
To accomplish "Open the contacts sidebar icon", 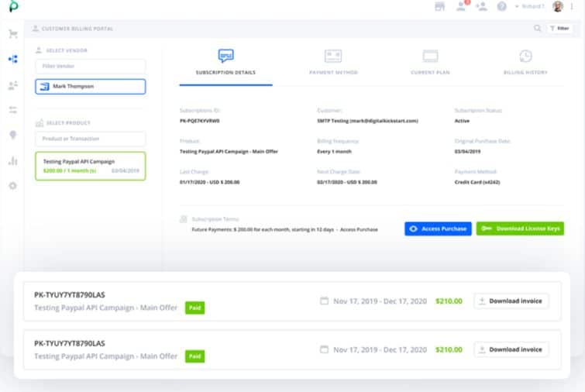I will 12,84.
